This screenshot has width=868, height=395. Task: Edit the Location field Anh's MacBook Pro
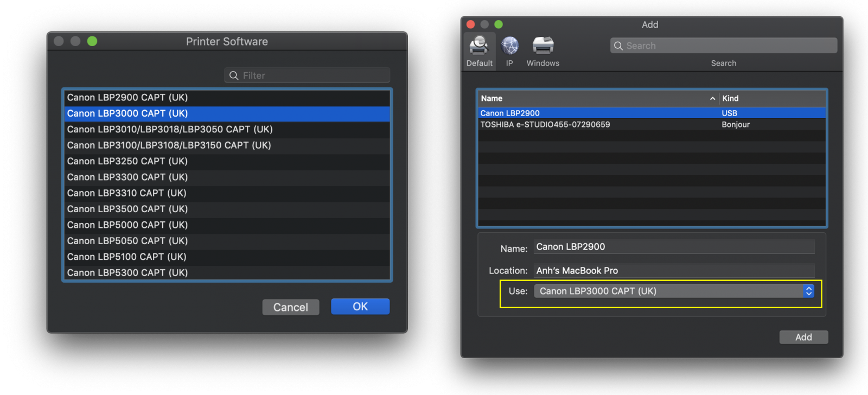pyautogui.click(x=674, y=271)
